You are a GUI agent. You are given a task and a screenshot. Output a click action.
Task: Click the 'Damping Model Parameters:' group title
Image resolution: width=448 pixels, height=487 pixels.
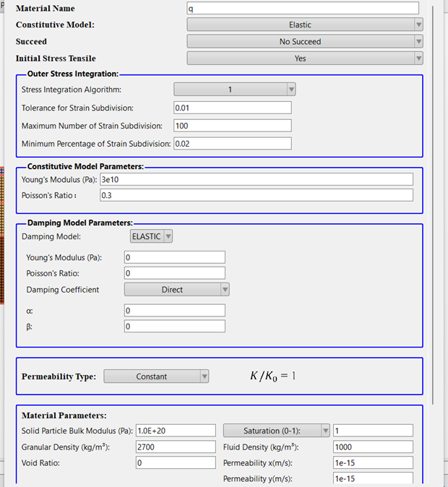click(79, 223)
